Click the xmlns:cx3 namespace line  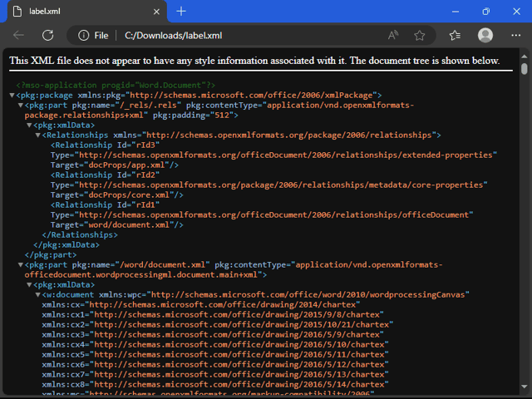[x=213, y=334]
